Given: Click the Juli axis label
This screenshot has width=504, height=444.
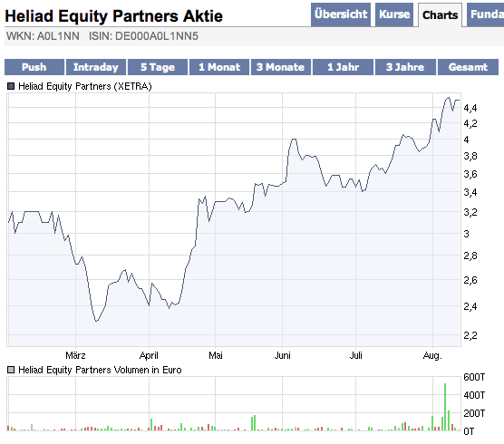Looking at the screenshot, I should (356, 355).
